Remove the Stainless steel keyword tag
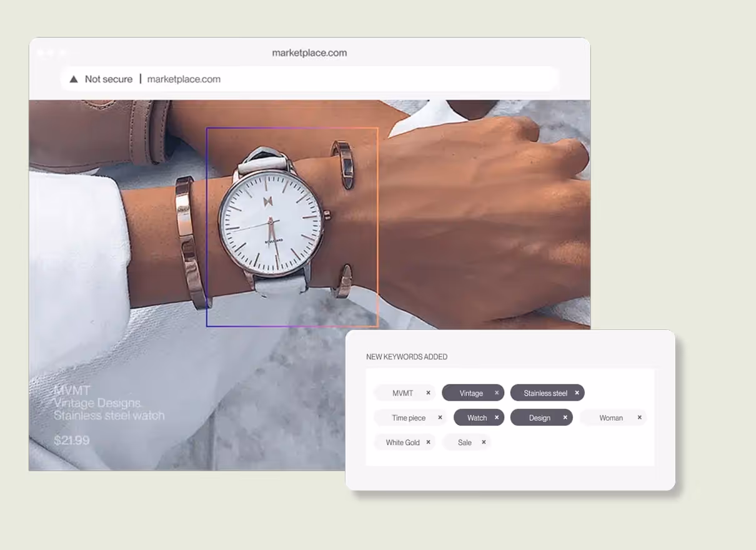The height and width of the screenshot is (550, 756). (577, 393)
